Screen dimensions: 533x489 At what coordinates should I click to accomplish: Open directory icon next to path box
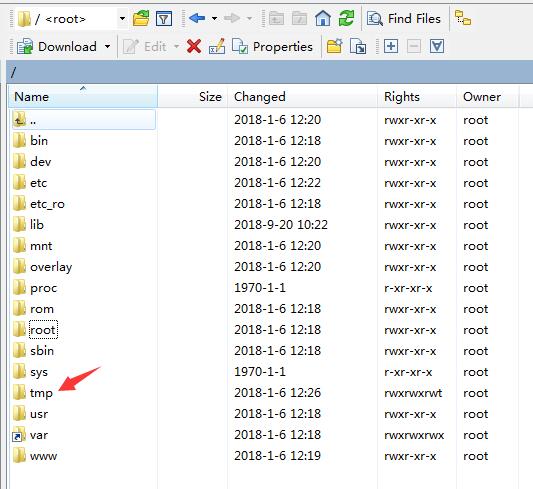141,18
